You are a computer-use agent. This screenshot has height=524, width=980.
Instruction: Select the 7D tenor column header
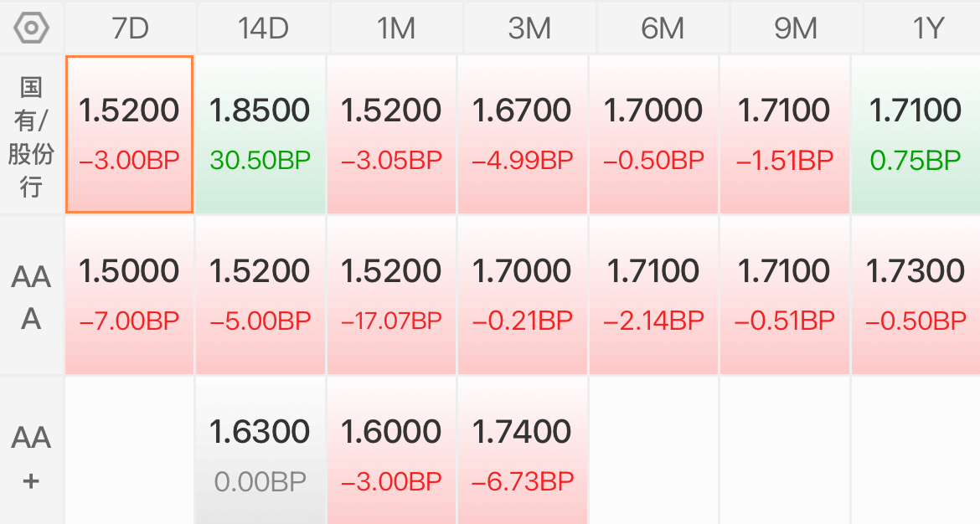130,28
